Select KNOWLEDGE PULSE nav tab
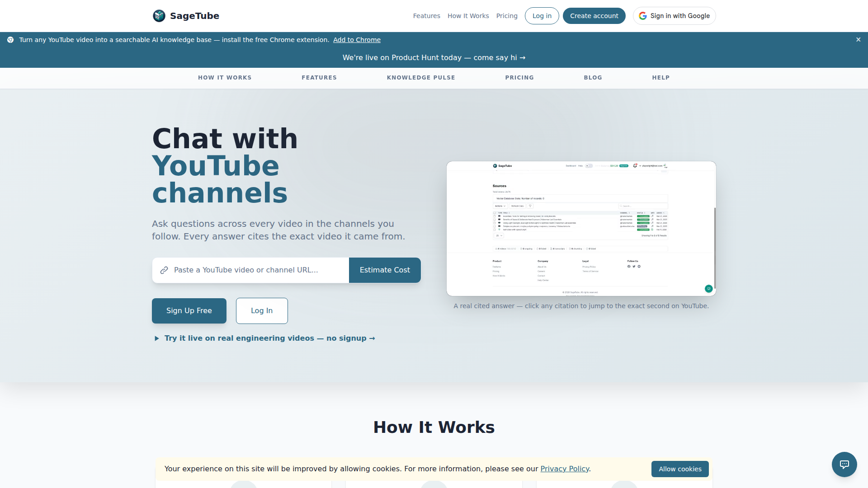The height and width of the screenshot is (488, 868). tap(421, 78)
